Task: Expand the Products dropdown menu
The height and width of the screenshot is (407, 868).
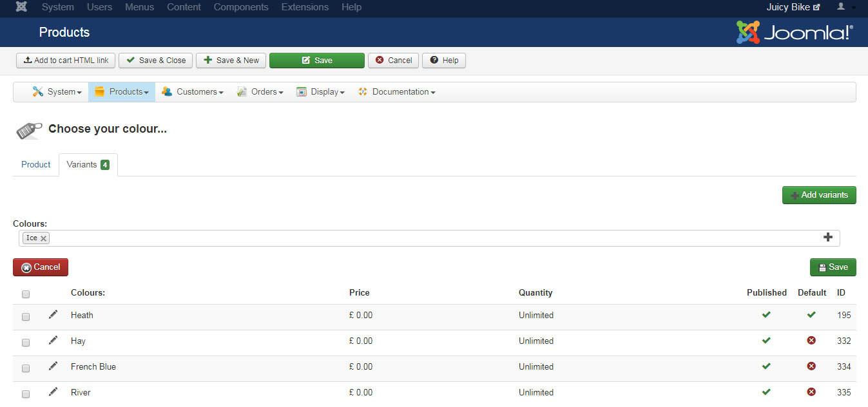Action: [x=122, y=92]
